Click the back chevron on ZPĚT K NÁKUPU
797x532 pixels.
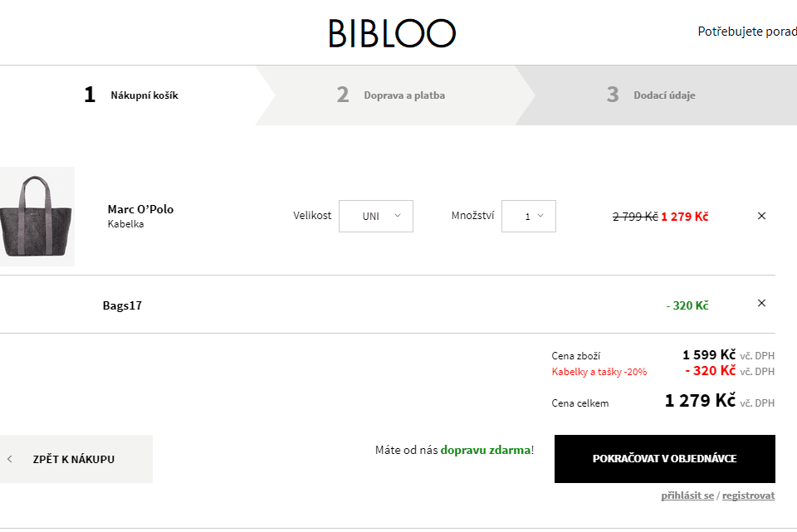[11, 458]
